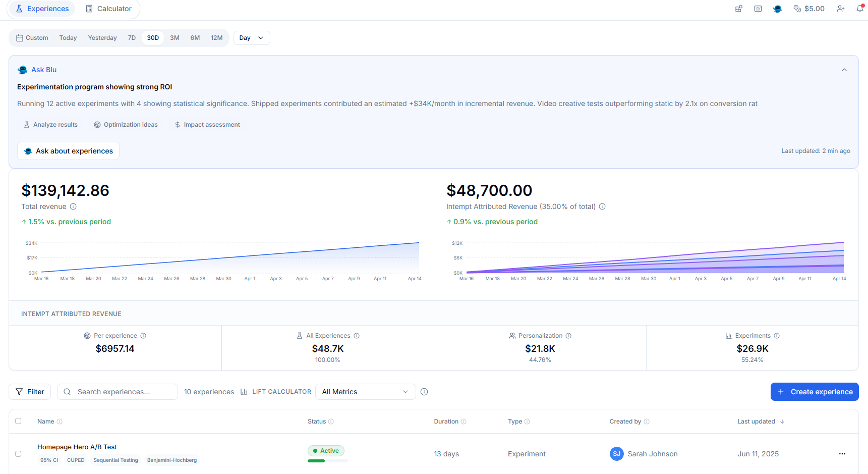The height and width of the screenshot is (474, 868).
Task: Check the Homepage Hero A/B Test row checkbox
Action: [18, 453]
